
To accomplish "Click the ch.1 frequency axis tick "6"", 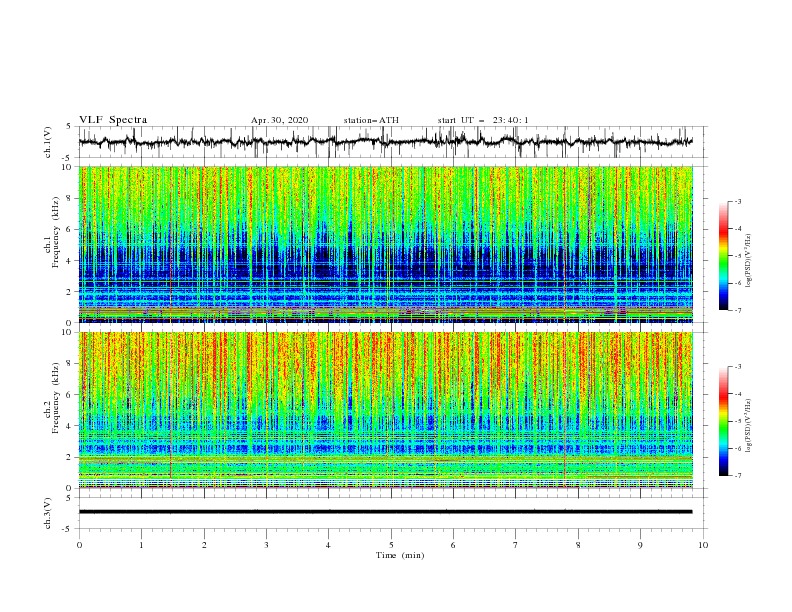I will (70, 230).
